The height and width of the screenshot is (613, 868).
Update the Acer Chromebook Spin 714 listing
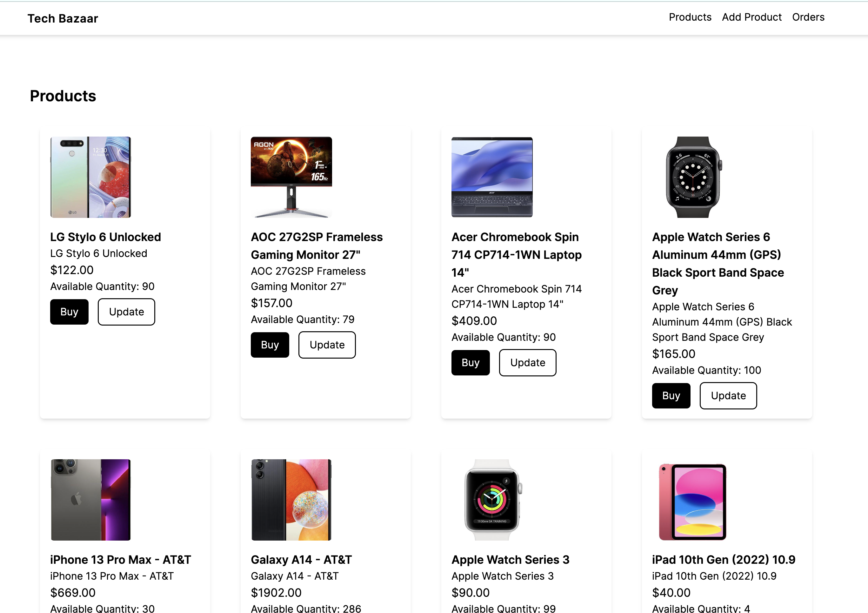click(528, 362)
